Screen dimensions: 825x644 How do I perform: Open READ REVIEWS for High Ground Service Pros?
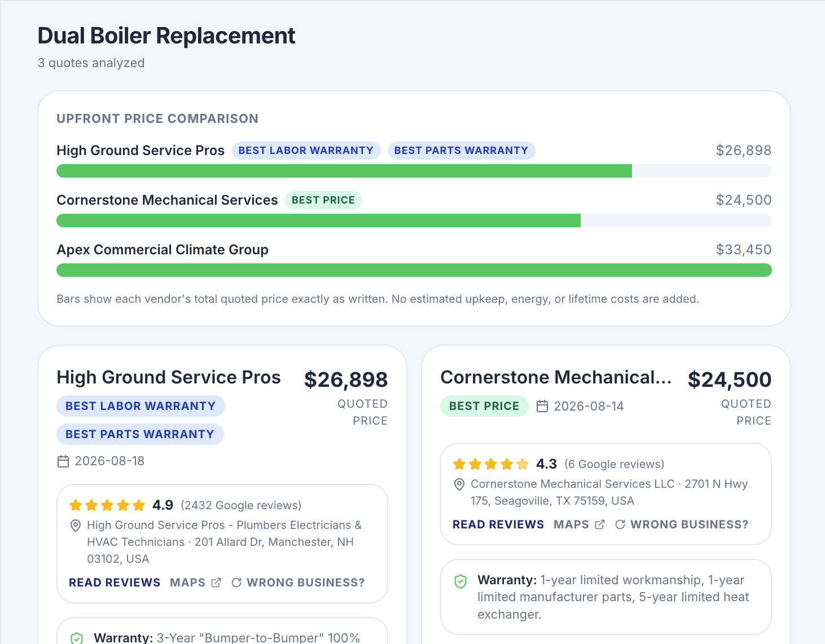tap(115, 583)
